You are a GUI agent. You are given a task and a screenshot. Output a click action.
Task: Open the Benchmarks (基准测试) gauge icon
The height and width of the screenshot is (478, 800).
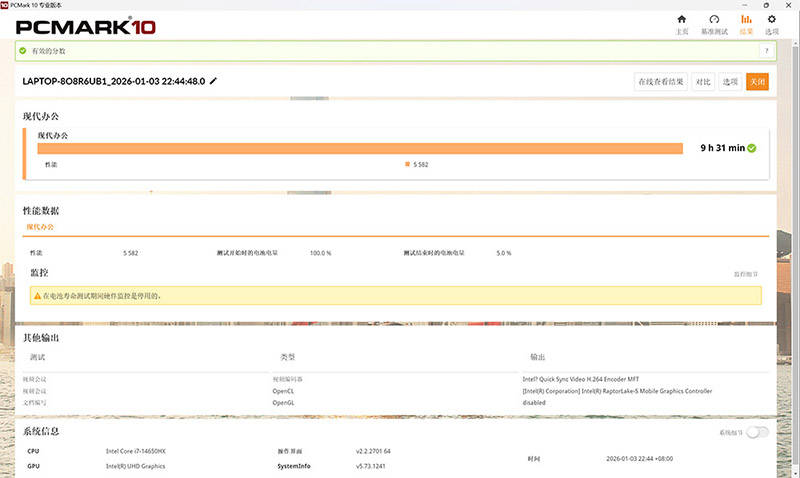pyautogui.click(x=714, y=19)
